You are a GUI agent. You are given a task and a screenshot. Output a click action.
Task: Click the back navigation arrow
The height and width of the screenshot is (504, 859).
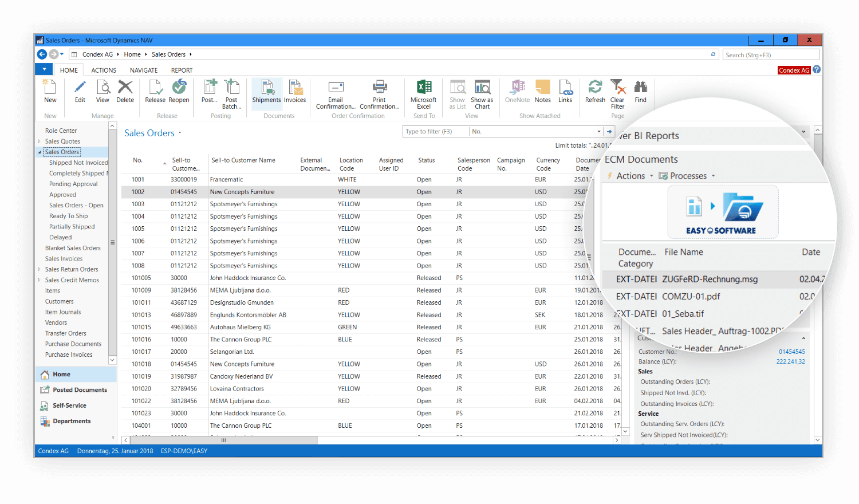[42, 54]
